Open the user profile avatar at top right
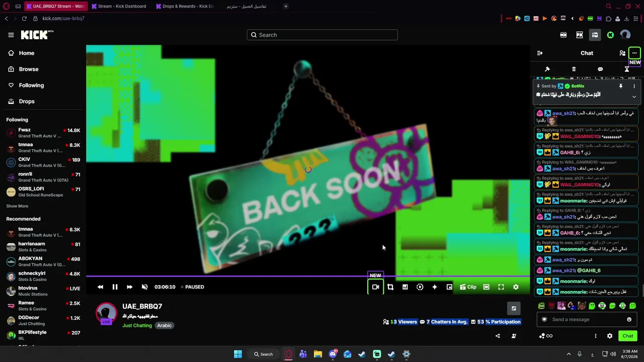644x362 pixels. coord(625,35)
